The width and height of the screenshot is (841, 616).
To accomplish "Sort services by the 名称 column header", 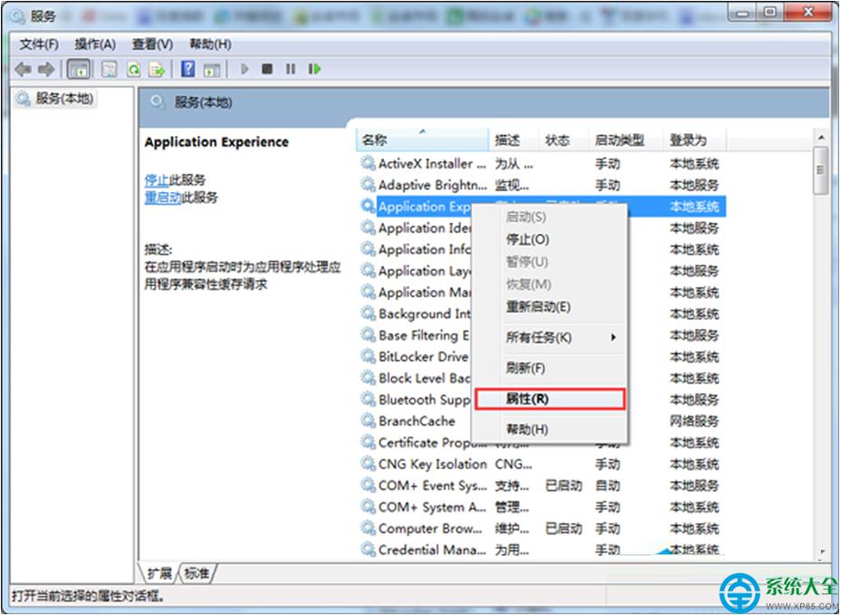I will coord(374,140).
